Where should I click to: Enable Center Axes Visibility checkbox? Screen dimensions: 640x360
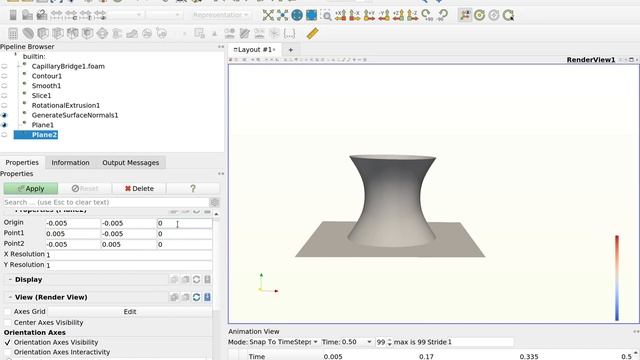[7, 322]
